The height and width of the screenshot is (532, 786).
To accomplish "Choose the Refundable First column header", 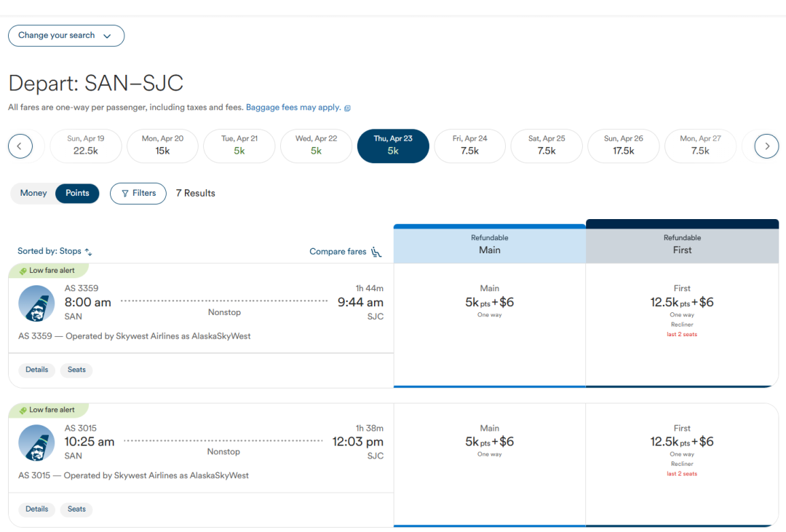I will [x=682, y=244].
